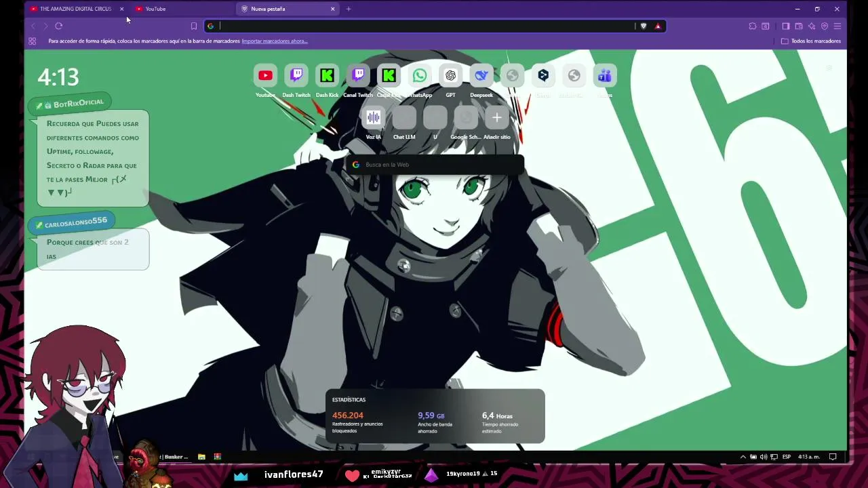Click the 4:13 clock widget
The width and height of the screenshot is (868, 488).
coord(58,77)
